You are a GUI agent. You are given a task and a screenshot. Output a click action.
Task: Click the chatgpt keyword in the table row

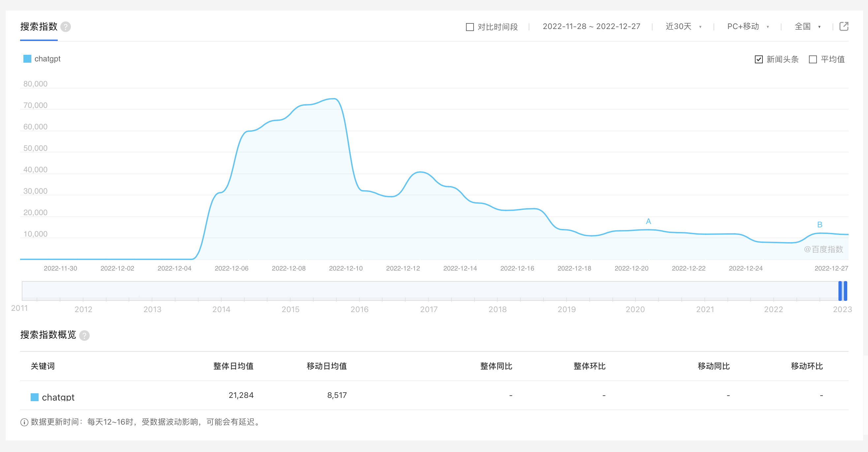(58, 397)
